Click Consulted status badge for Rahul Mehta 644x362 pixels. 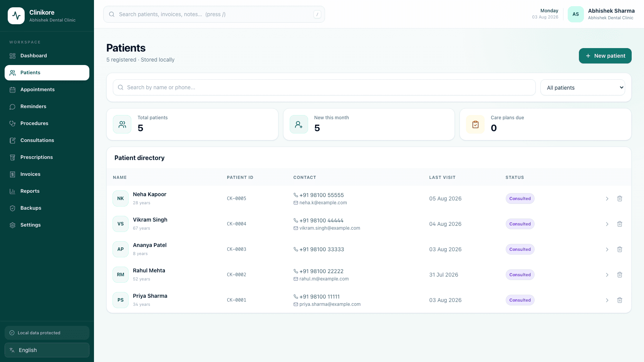click(520, 275)
